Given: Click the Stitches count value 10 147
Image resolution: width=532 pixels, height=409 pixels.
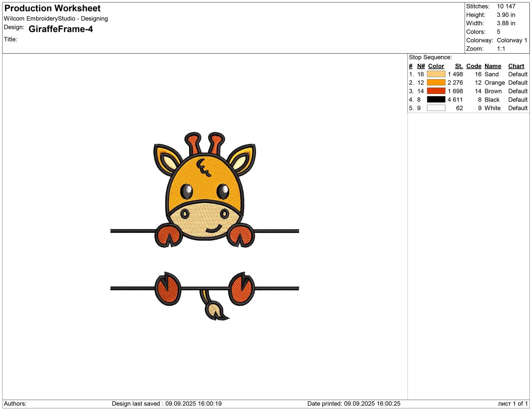Looking at the screenshot, I should (506, 6).
